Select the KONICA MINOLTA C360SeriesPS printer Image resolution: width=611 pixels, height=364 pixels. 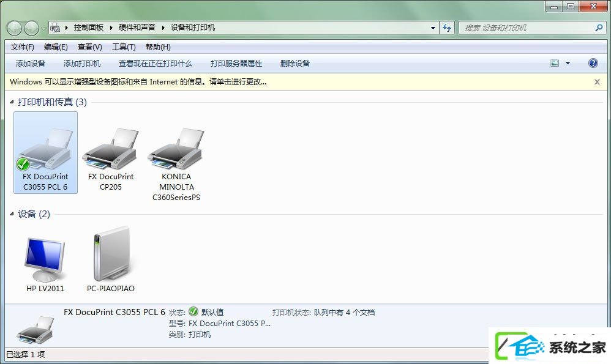click(176, 165)
